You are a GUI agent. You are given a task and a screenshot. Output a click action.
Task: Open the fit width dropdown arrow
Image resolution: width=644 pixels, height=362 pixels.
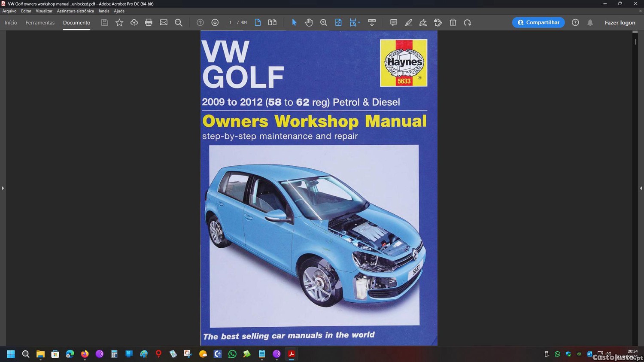tap(359, 23)
